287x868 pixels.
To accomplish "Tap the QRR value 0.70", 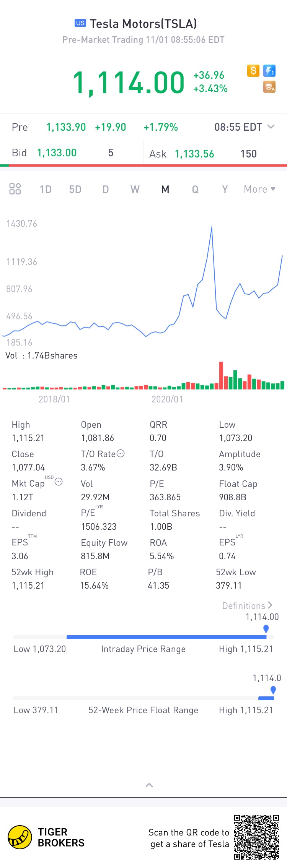I will [x=158, y=438].
